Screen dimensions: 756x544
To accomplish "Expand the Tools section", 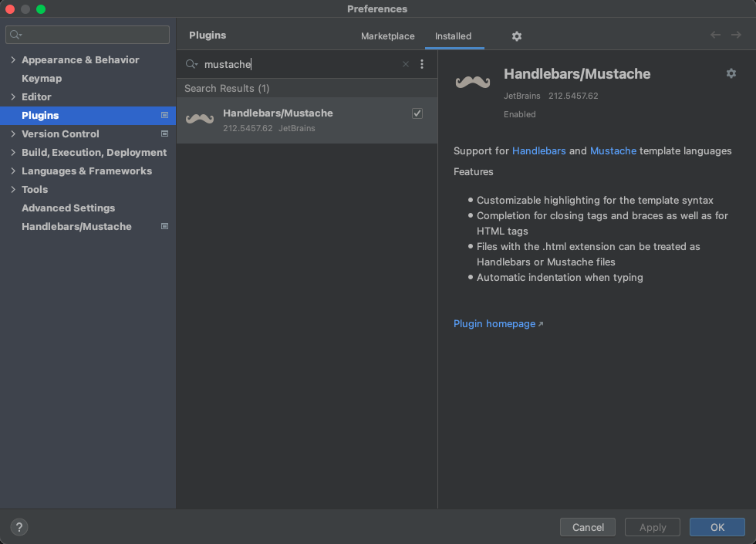I will tap(13, 190).
